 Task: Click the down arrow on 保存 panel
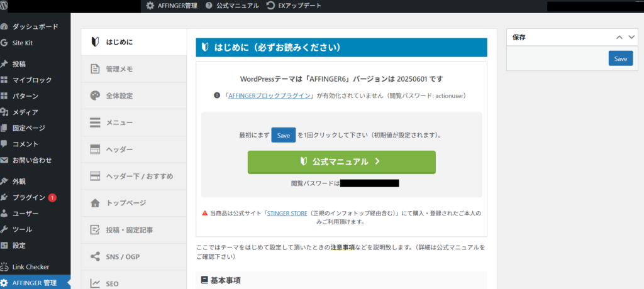631,37
